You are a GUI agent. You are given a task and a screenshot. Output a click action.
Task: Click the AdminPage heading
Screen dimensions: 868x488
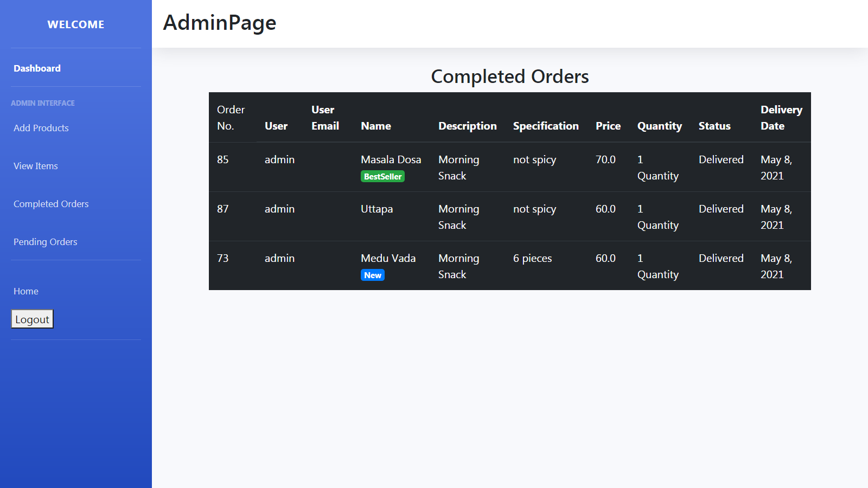tap(219, 23)
